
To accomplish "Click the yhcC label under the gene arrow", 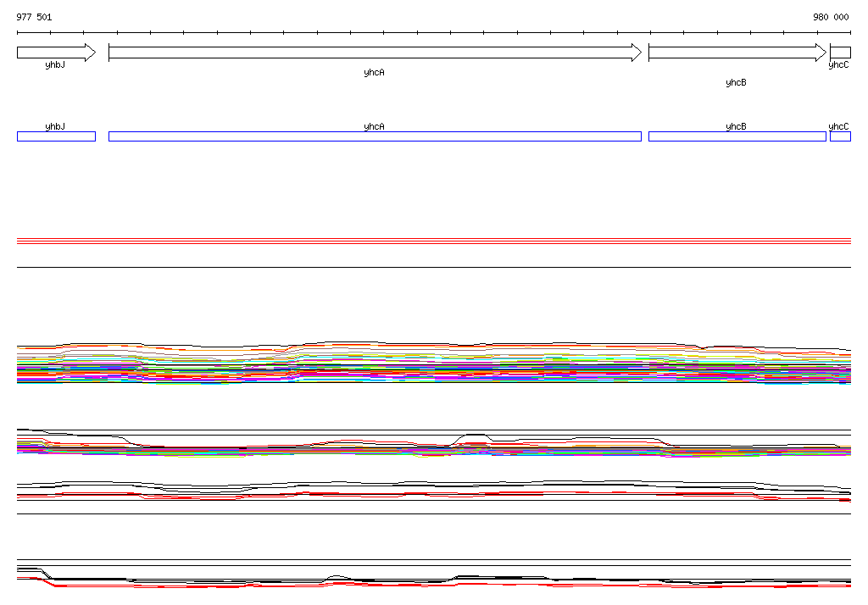I will click(x=838, y=64).
